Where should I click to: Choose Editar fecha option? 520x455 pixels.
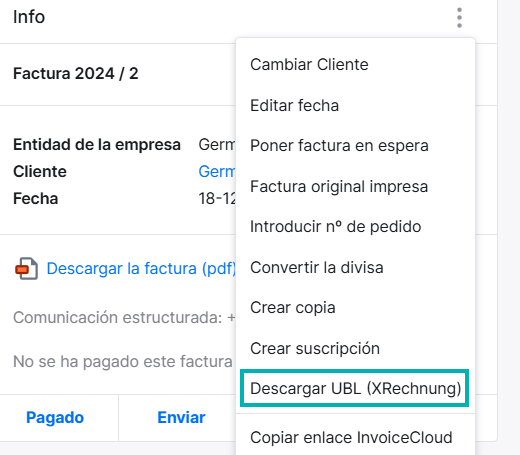coord(294,105)
